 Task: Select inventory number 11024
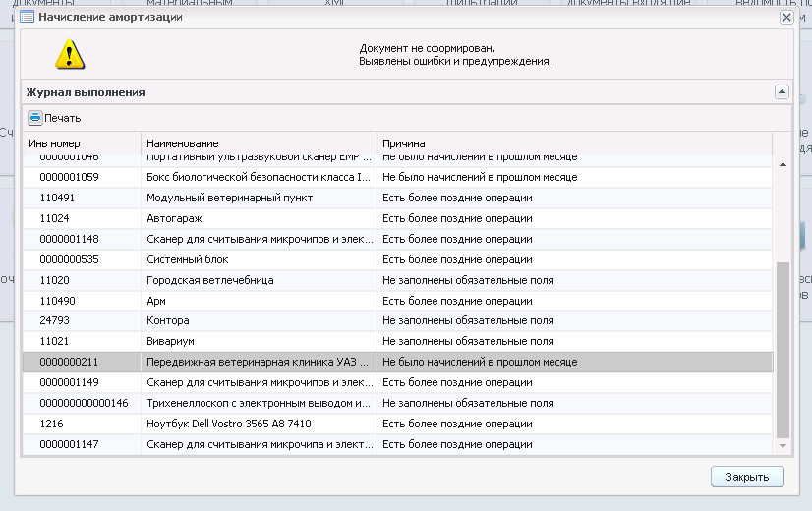click(54, 218)
